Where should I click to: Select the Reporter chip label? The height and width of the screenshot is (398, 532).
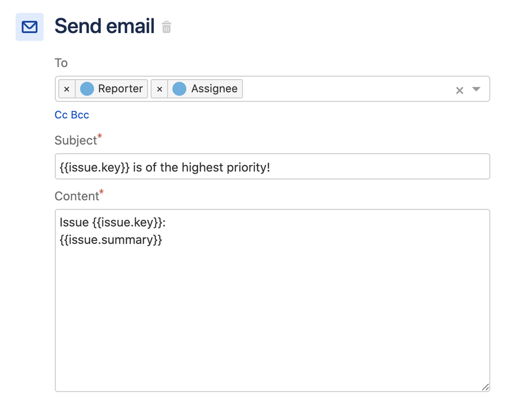120,88
